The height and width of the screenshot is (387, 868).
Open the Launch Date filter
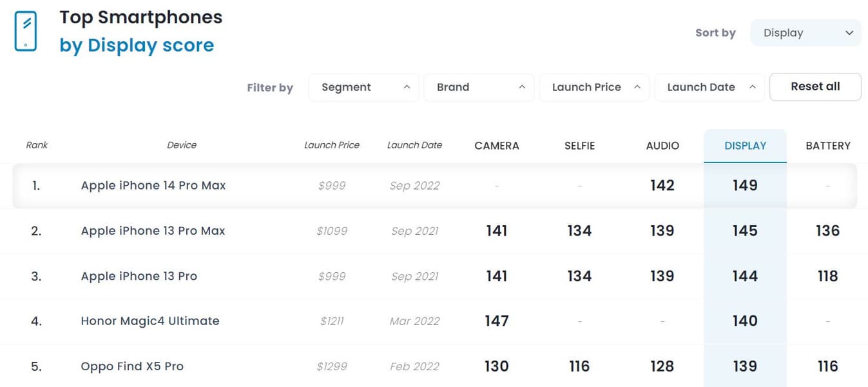tap(709, 87)
